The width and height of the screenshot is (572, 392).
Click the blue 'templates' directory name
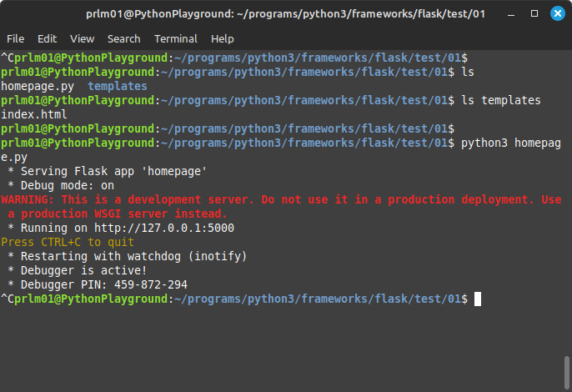pos(117,86)
